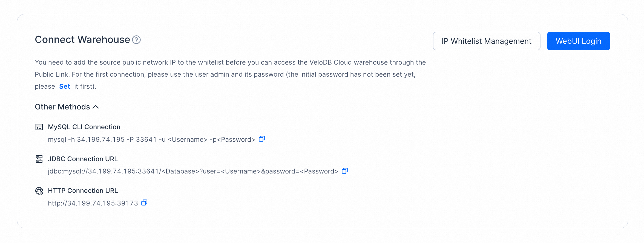Click the HTTP Connection URL heading

pyautogui.click(x=83, y=191)
